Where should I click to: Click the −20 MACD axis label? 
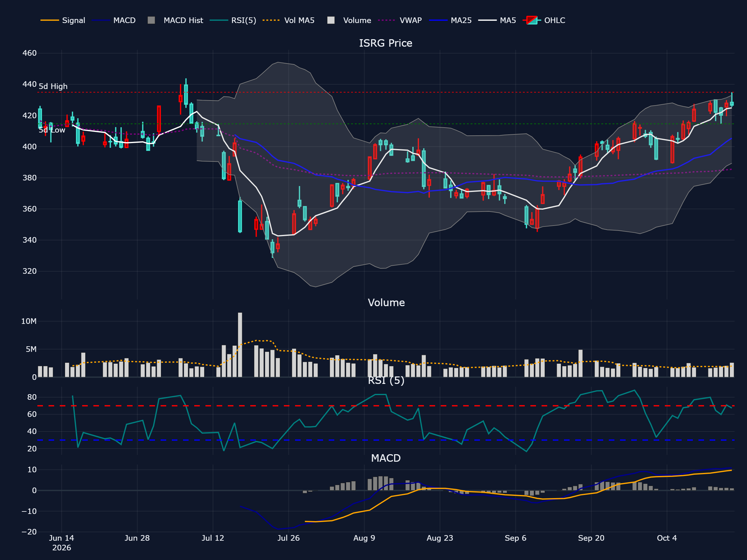point(29,532)
